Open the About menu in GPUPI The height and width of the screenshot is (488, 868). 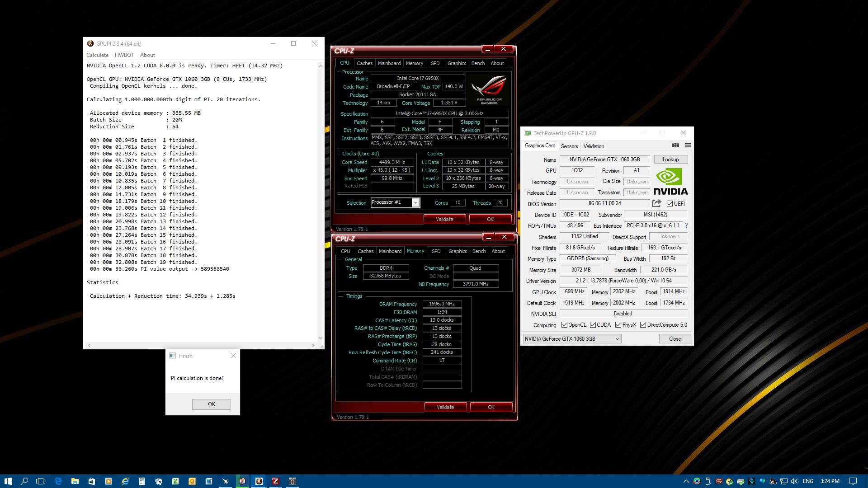[147, 55]
